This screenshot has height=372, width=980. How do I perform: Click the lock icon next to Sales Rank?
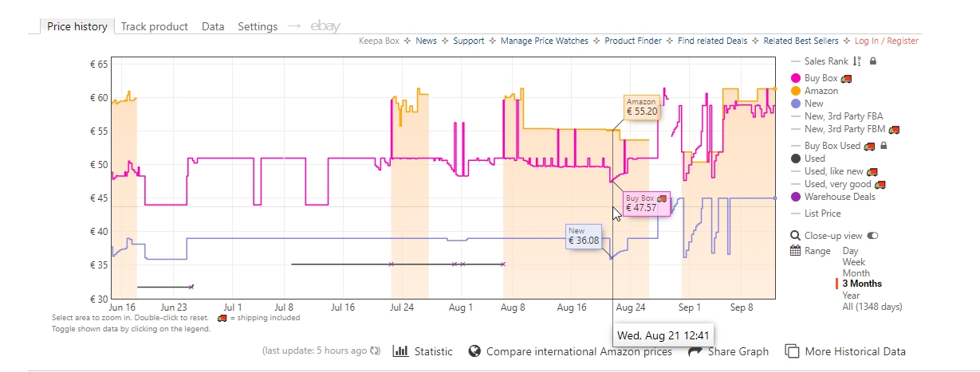coord(872,61)
